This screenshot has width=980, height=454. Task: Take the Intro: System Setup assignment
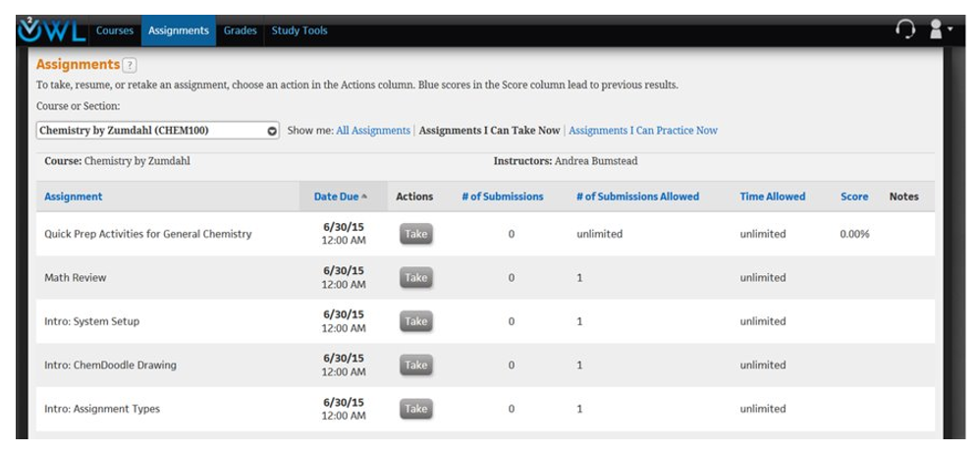tap(416, 321)
